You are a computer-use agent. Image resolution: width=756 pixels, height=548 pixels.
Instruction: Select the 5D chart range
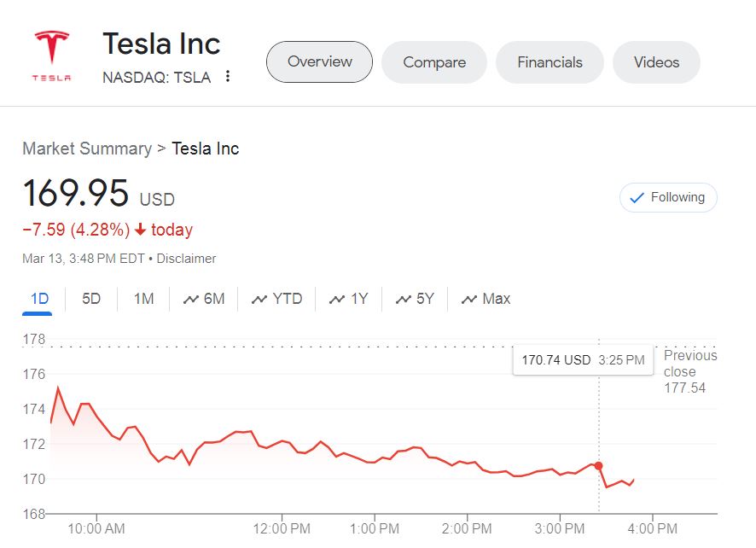pyautogui.click(x=91, y=299)
